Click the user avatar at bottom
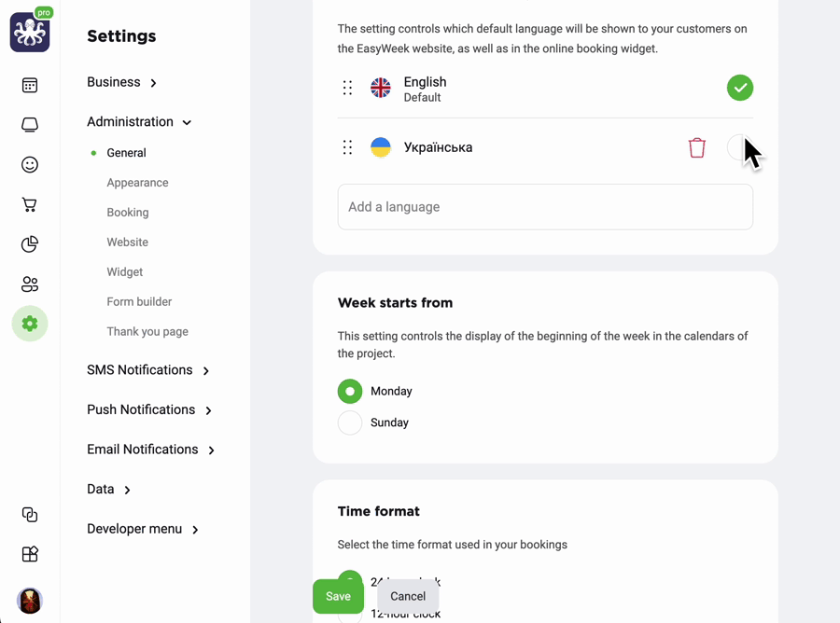Image resolution: width=840 pixels, height=623 pixels. pos(30,601)
